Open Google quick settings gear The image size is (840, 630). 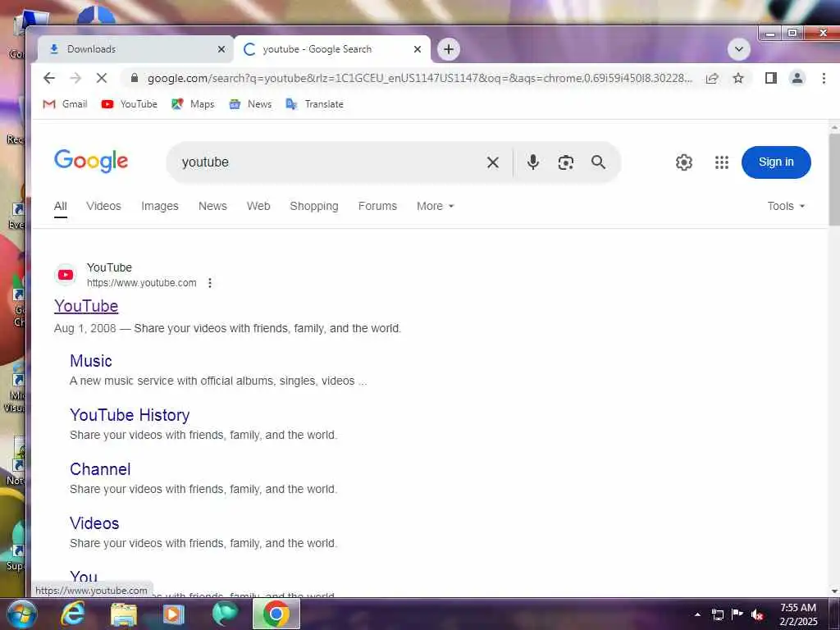pyautogui.click(x=683, y=162)
